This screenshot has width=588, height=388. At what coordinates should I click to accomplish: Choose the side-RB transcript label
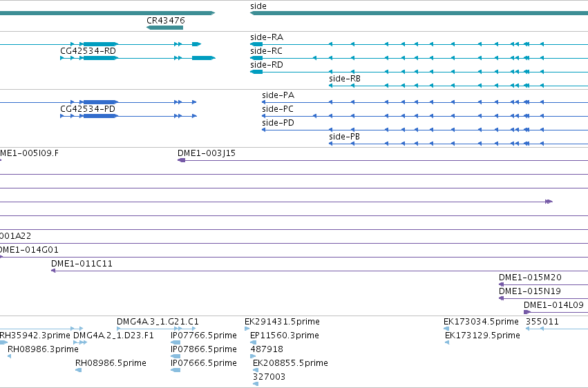point(345,79)
